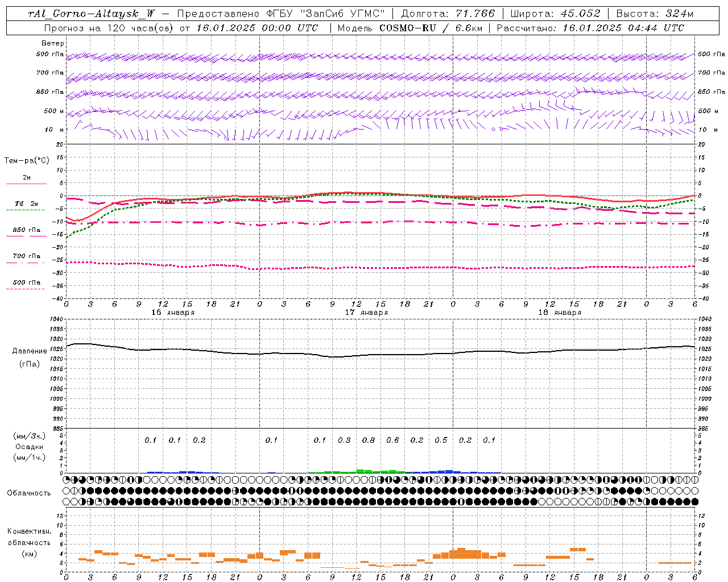Click the precipitation value 0.8
The height and width of the screenshot is (582, 728).
(x=369, y=440)
